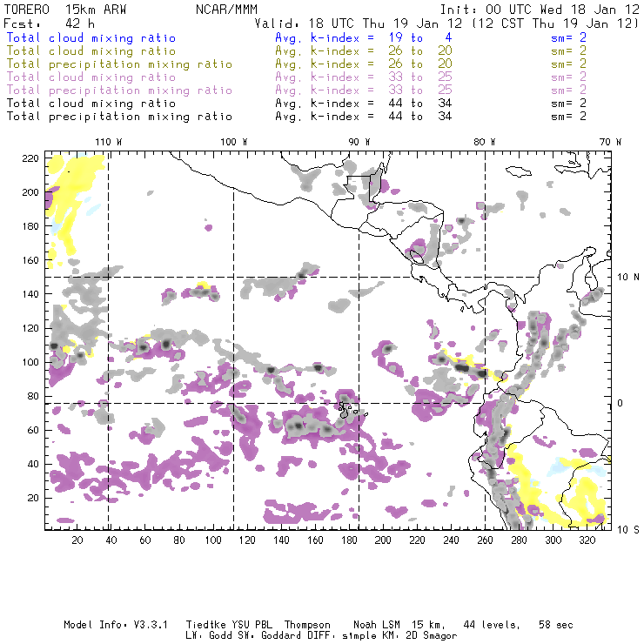
Task: Click the 'Init: 00 UTC Wed 18 Jan 12' text
Action: click(540, 9)
